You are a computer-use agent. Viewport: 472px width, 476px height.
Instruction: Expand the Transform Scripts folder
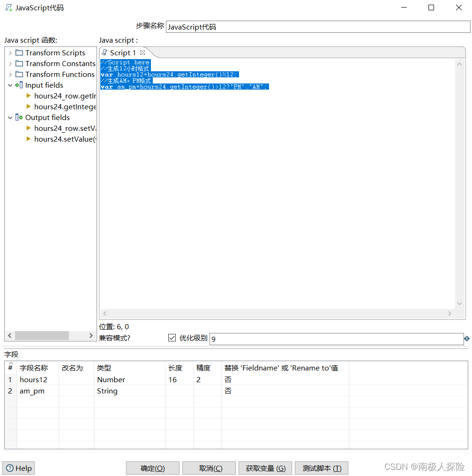10,53
